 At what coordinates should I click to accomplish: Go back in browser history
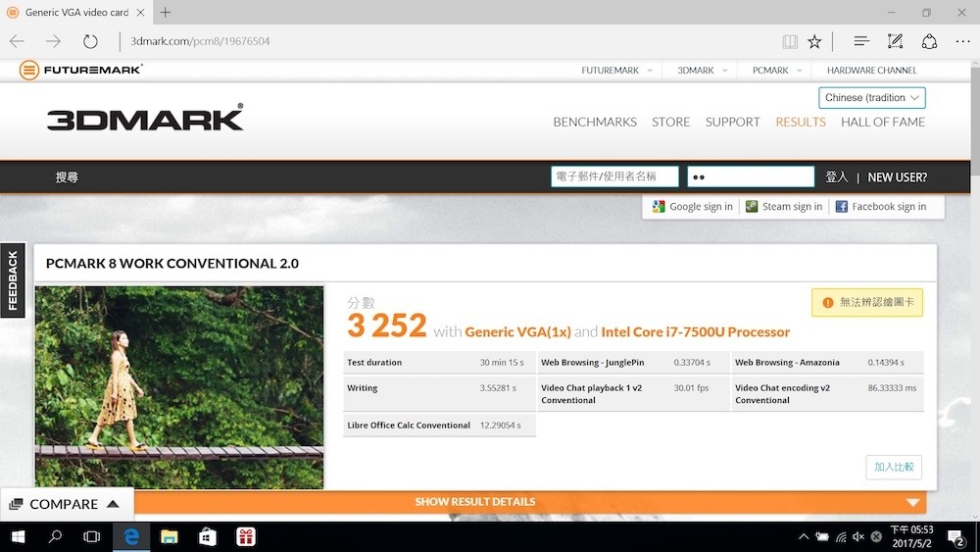pyautogui.click(x=17, y=41)
